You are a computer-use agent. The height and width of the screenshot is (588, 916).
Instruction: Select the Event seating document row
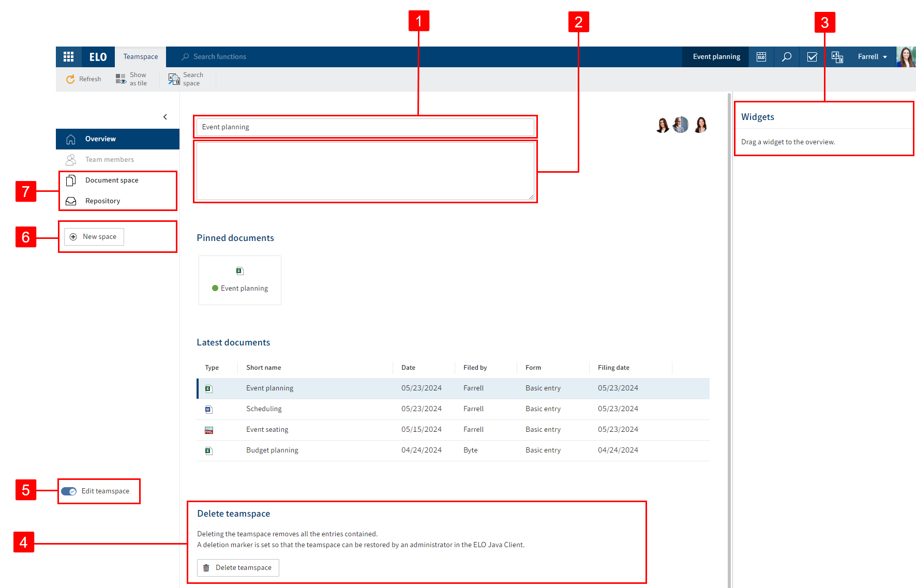pos(453,430)
